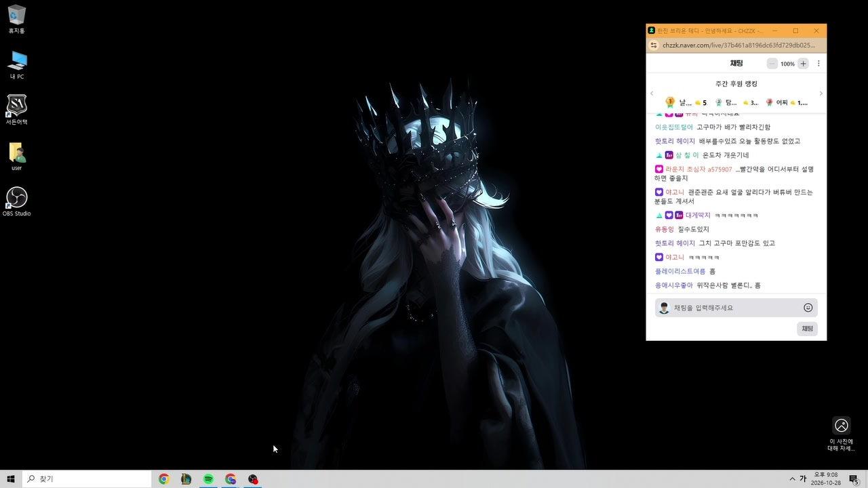The image size is (868, 488).
Task: Click the chat message input field
Action: [x=736, y=308]
